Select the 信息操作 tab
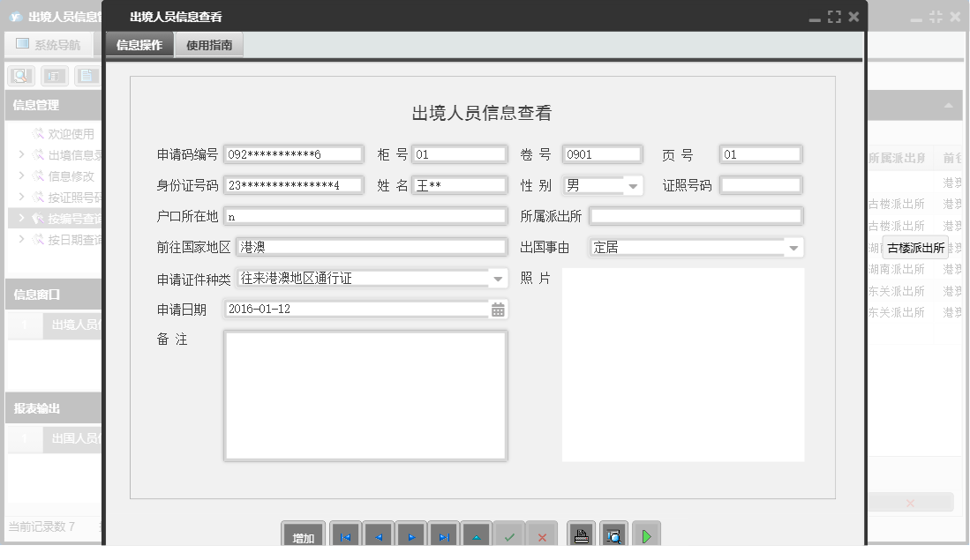 tap(139, 45)
